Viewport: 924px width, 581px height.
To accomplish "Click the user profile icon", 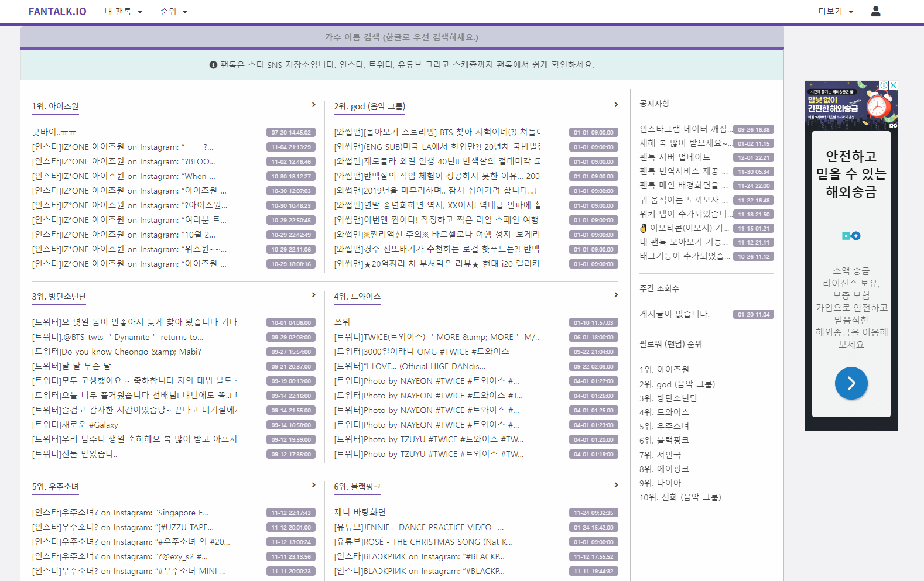I will (x=875, y=11).
